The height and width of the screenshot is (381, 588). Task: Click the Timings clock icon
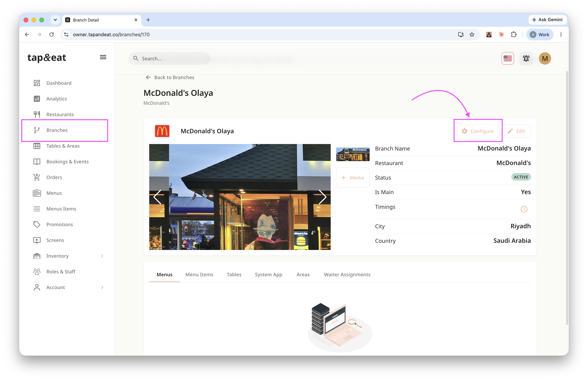click(524, 209)
